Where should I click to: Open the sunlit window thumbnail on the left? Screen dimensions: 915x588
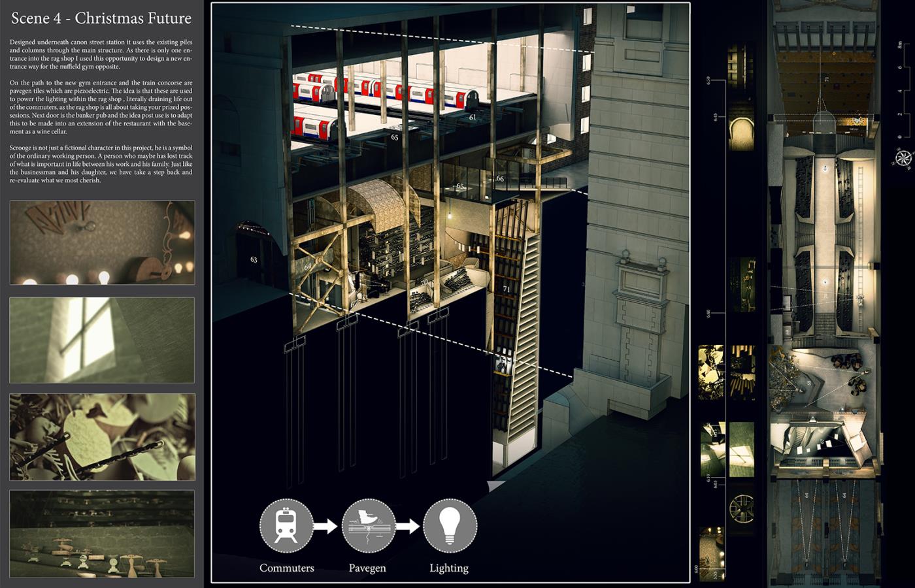tap(102, 339)
